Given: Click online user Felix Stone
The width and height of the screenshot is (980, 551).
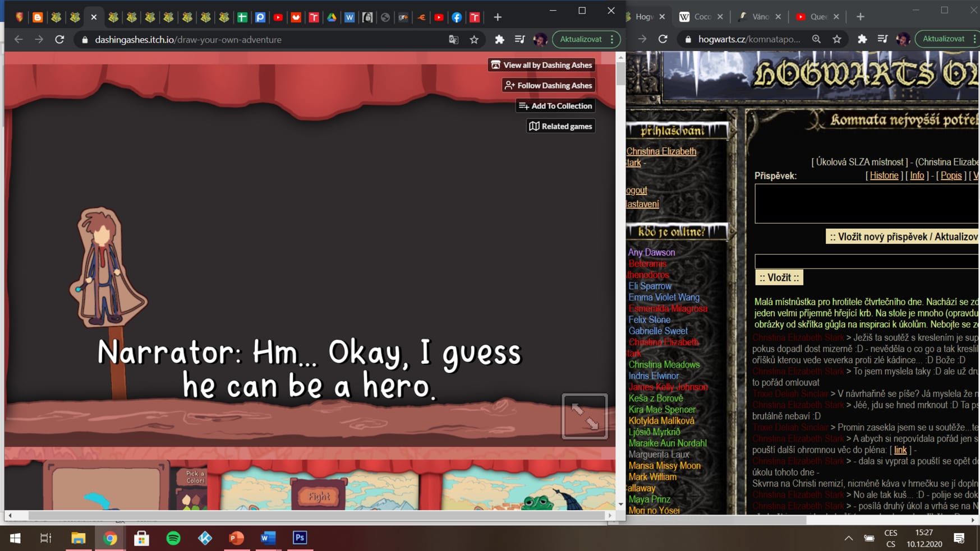Looking at the screenshot, I should (649, 320).
